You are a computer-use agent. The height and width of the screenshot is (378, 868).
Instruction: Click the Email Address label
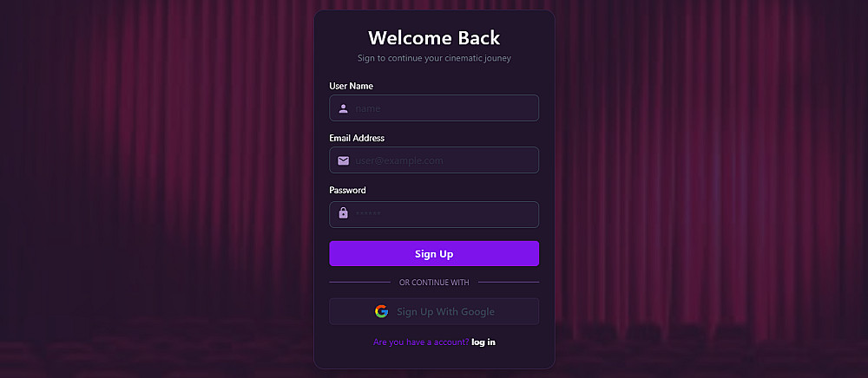[357, 138]
